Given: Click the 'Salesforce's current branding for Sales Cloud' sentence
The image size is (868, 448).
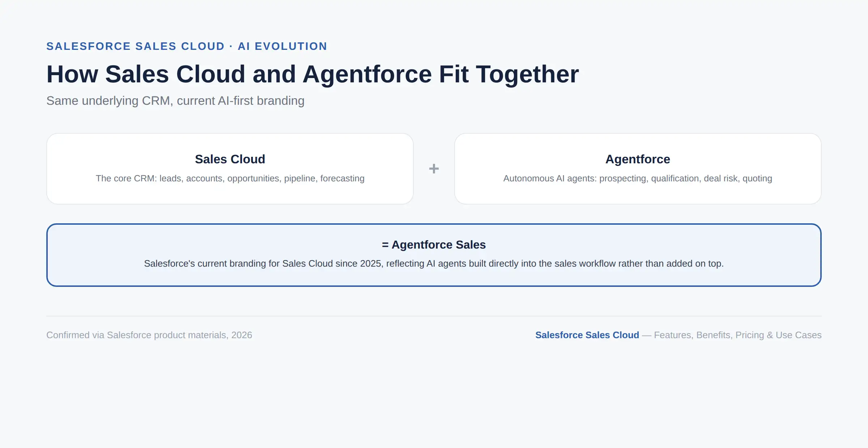Looking at the screenshot, I should coord(434,263).
